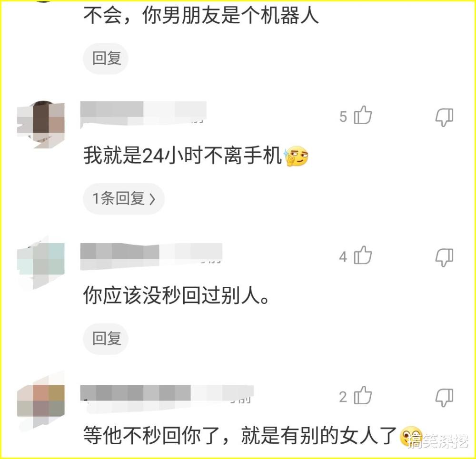Select the comment text 不会，你男朋友是个机器人
The width and height of the screenshot is (476, 459).
(201, 16)
